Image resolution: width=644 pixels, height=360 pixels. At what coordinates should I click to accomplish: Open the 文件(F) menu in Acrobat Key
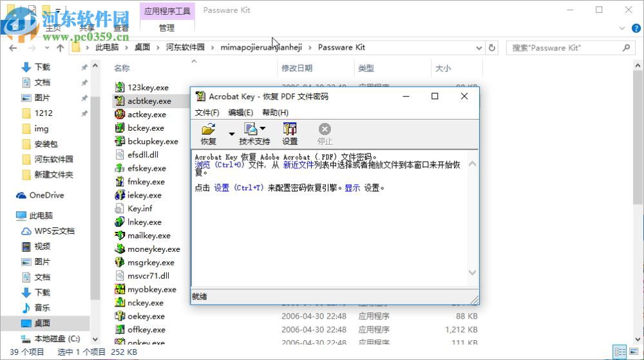point(207,113)
